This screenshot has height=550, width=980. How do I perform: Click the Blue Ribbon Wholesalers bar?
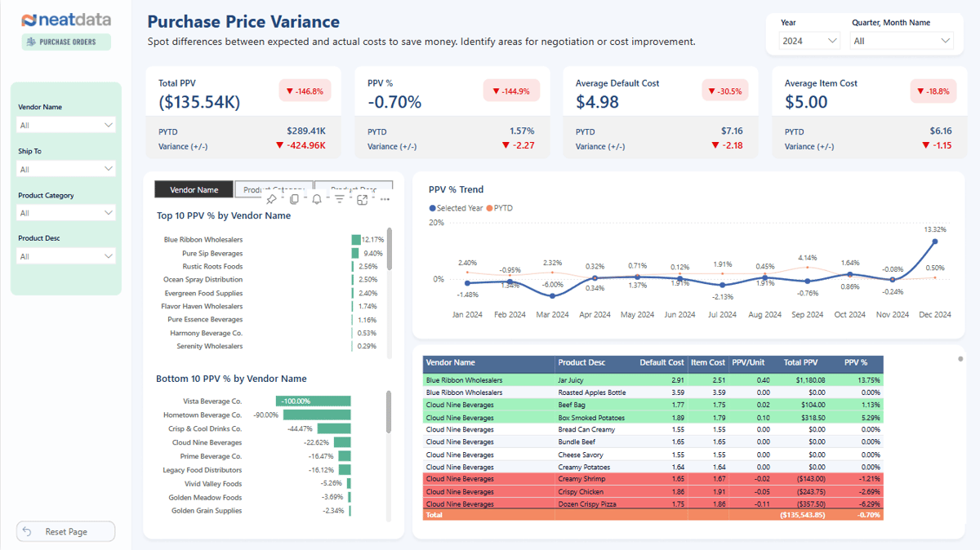coord(356,240)
